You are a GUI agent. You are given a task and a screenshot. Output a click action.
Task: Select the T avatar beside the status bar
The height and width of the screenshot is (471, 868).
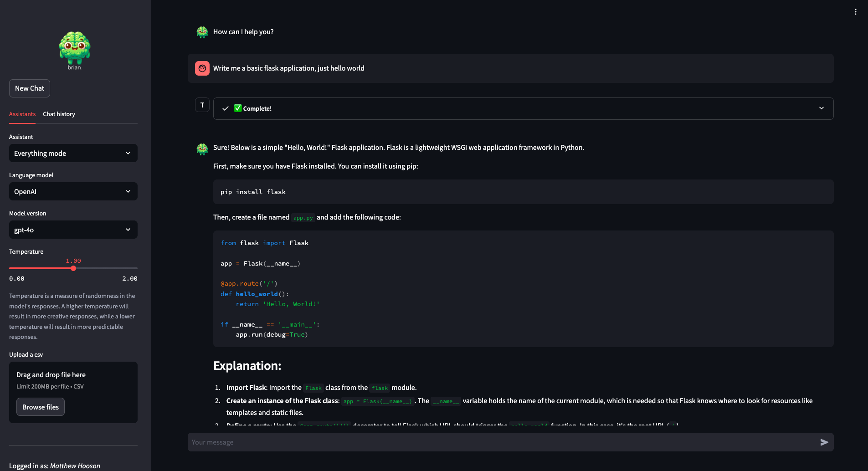click(202, 105)
